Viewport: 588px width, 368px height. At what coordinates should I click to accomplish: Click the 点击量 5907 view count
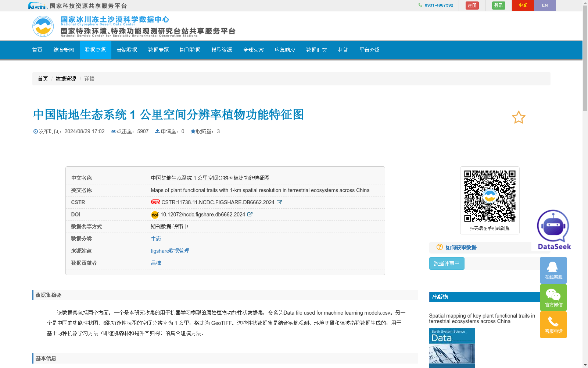(x=130, y=131)
